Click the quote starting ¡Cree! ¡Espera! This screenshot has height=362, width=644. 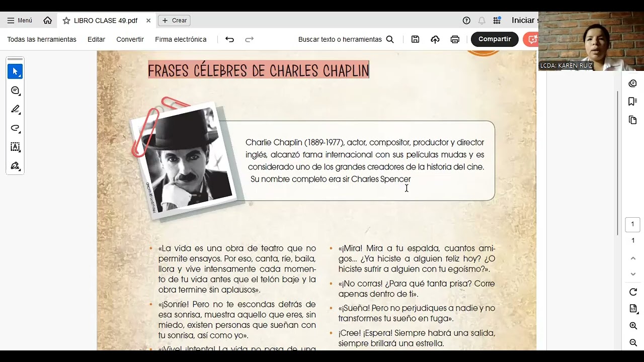(417, 338)
